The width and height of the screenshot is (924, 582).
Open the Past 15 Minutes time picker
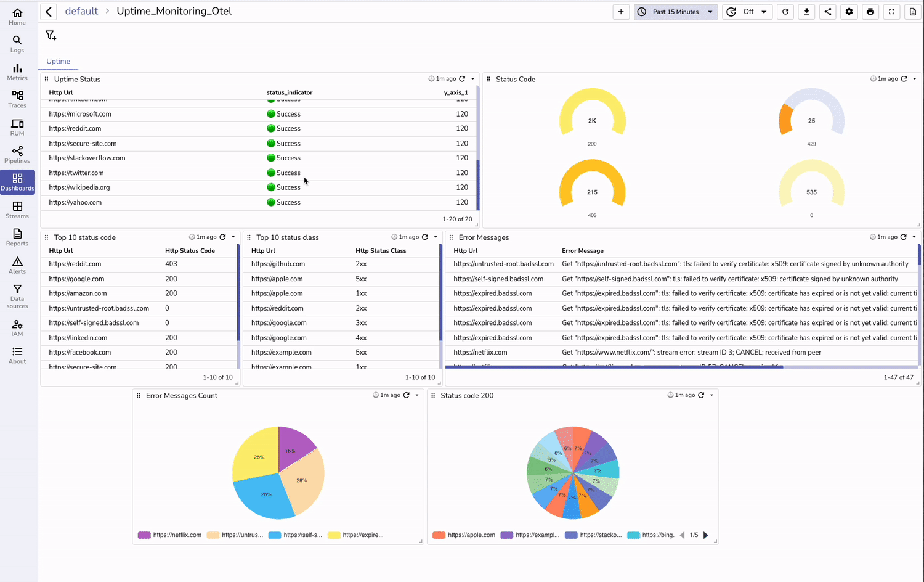click(x=675, y=11)
